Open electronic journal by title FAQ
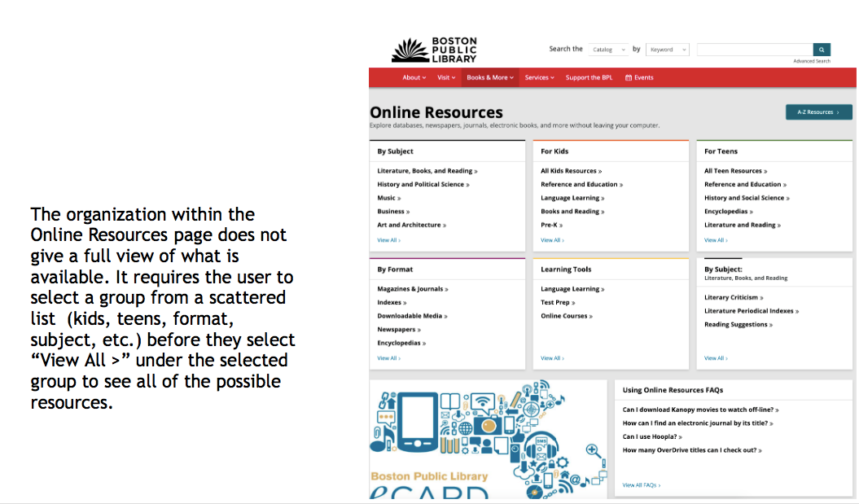Image resolution: width=859 pixels, height=504 pixels. click(698, 423)
